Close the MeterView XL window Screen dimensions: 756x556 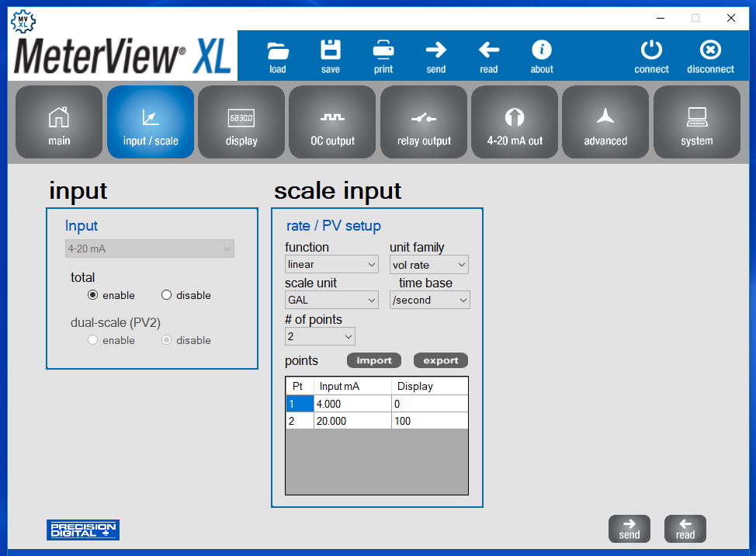731,19
